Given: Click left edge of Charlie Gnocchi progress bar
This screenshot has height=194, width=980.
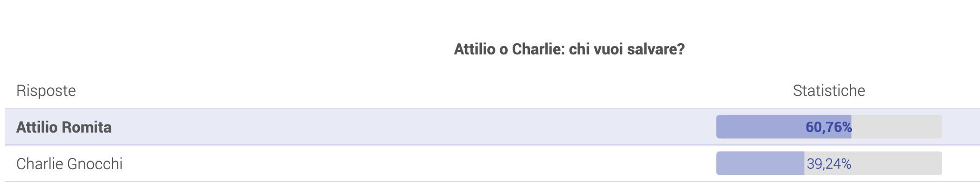Looking at the screenshot, I should click(x=719, y=163).
